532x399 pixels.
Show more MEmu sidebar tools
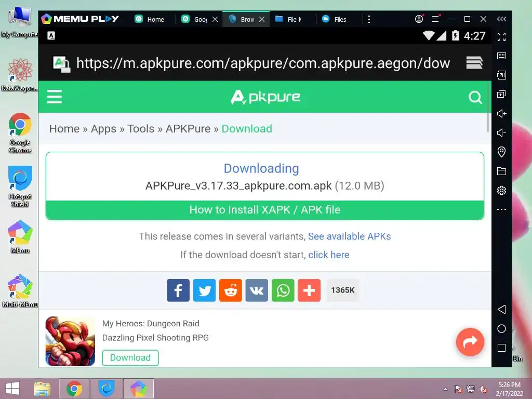[x=501, y=209]
